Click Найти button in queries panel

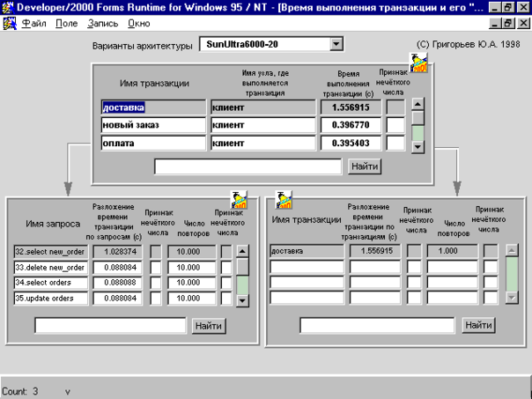click(x=209, y=326)
